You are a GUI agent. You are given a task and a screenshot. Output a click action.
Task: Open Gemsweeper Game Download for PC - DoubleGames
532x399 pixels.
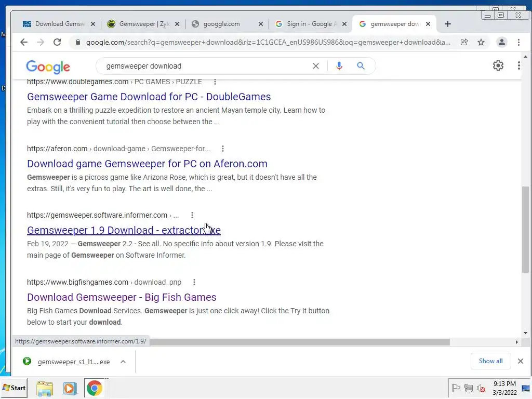pyautogui.click(x=149, y=97)
